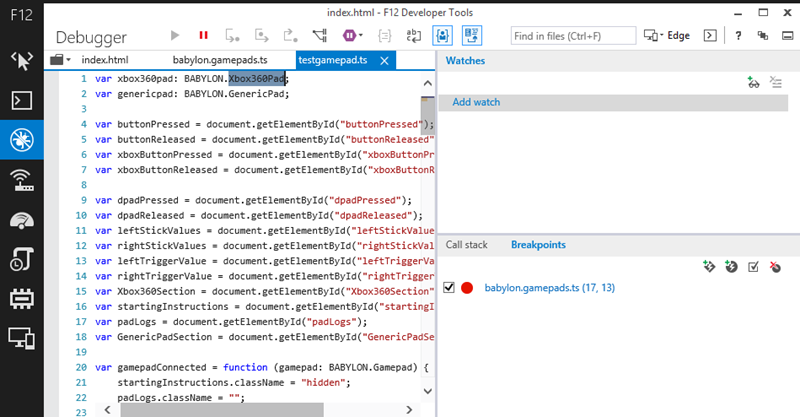Switch to the Call stack tab
This screenshot has width=800, height=417.
pyautogui.click(x=466, y=245)
